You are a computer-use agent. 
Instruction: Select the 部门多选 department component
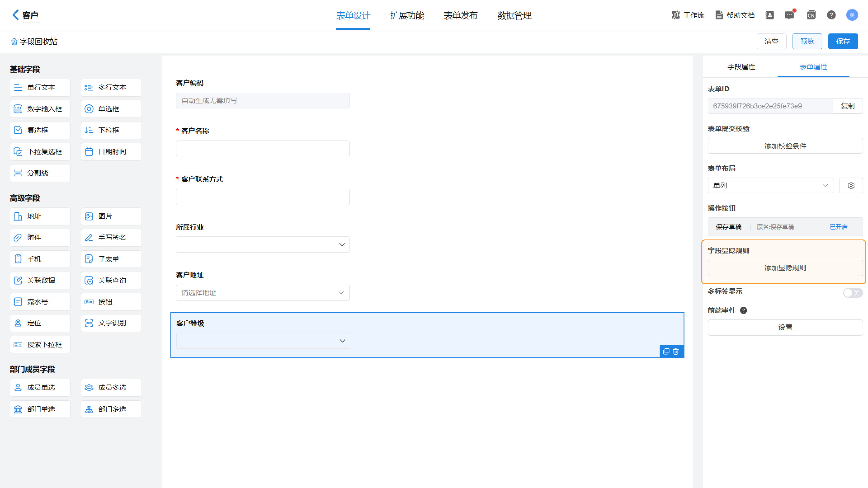(111, 409)
